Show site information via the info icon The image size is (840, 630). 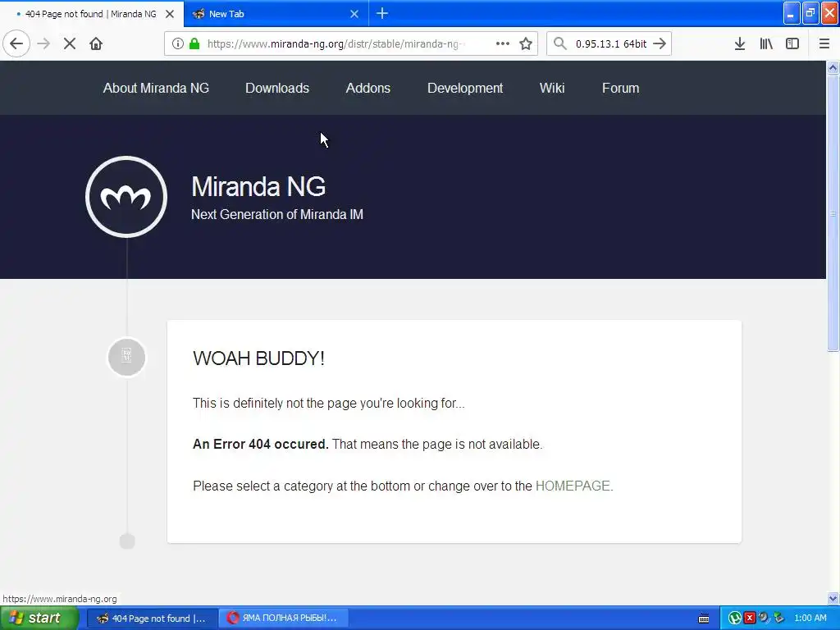coord(177,44)
